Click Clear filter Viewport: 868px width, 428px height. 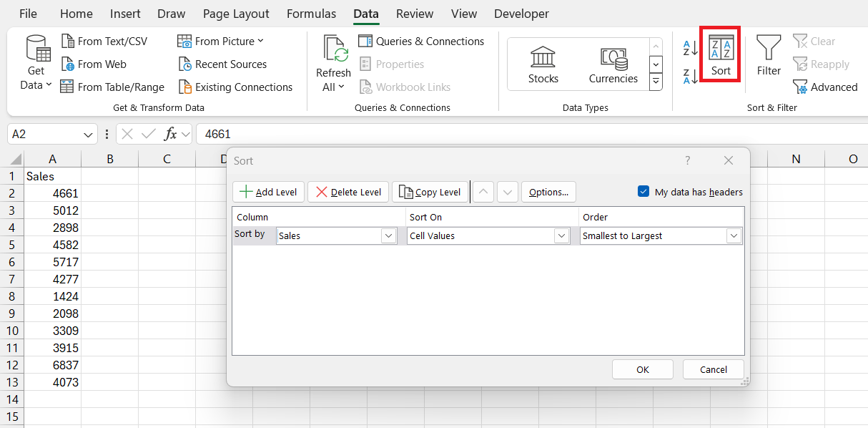pos(814,42)
